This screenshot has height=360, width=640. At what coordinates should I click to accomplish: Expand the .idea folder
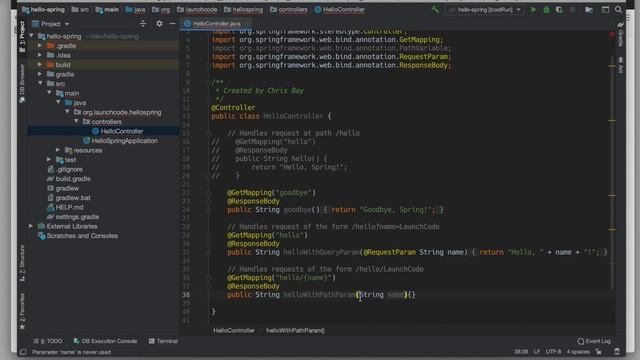(40, 55)
